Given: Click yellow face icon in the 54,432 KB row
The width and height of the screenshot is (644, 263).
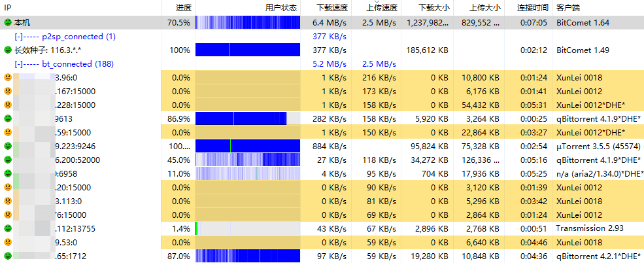Looking at the screenshot, I should [x=8, y=105].
